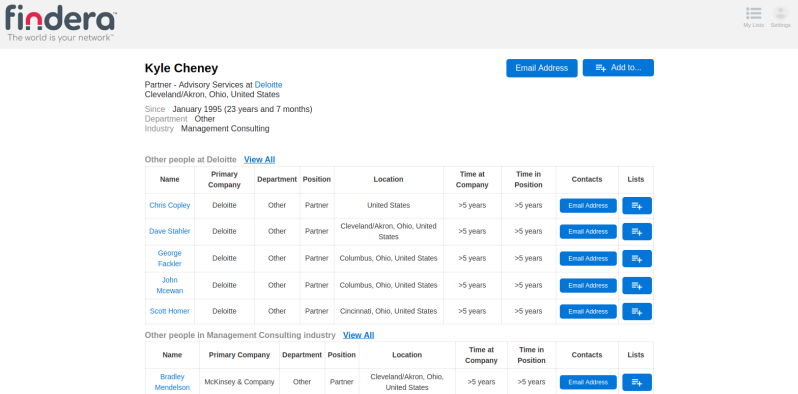798x394 pixels.
Task: Add George Fackler to a list
Action: tap(637, 259)
